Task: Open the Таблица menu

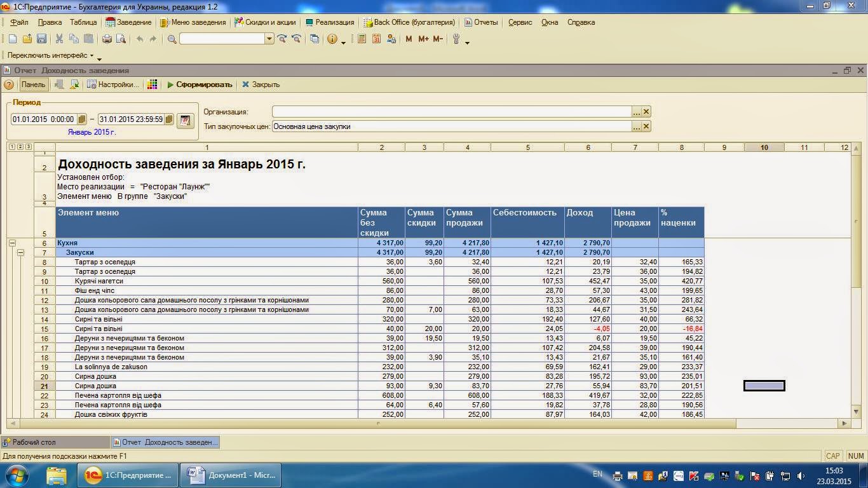Action: coord(83,22)
